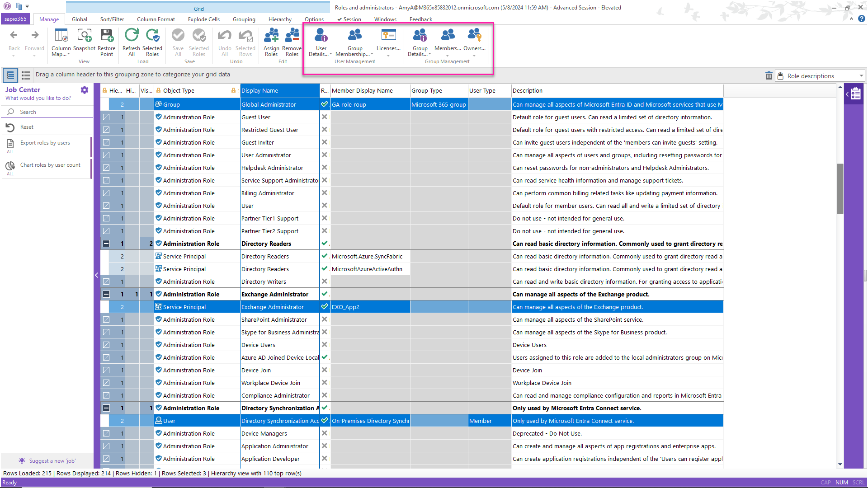
Task: Open the help question mark icon
Action: pos(862,19)
